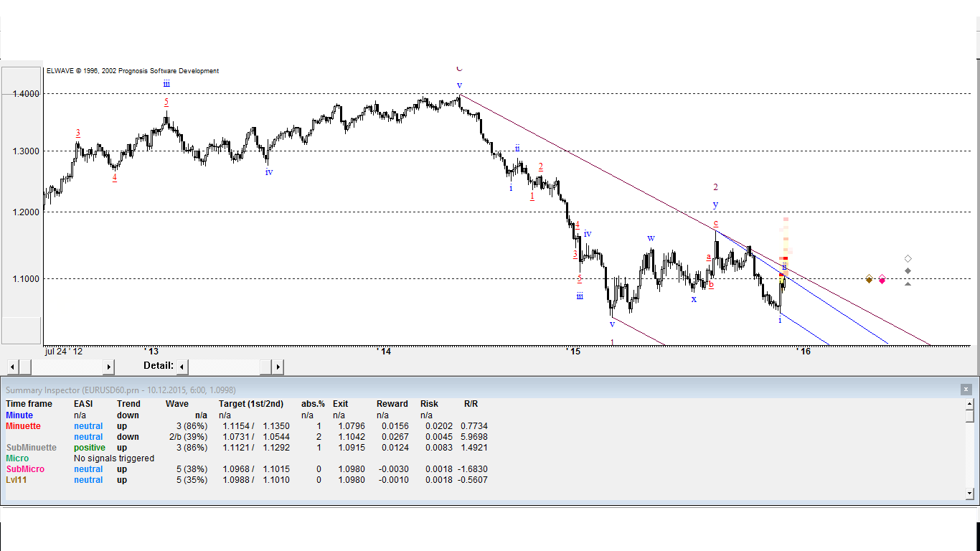Click the 1.4000 price axis label
Screen dimensions: 980x551
pyautogui.click(x=26, y=94)
